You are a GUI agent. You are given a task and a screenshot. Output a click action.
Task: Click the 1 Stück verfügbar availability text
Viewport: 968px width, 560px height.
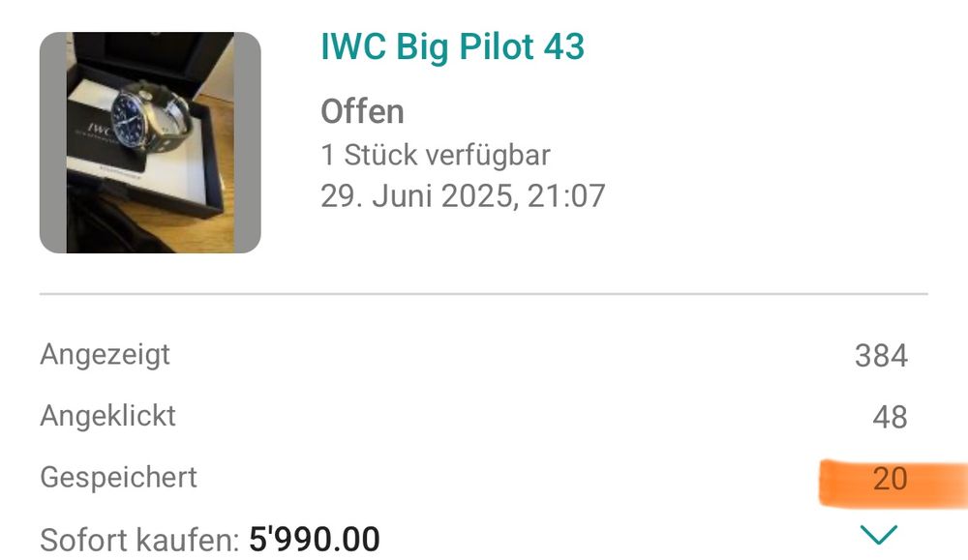click(436, 155)
